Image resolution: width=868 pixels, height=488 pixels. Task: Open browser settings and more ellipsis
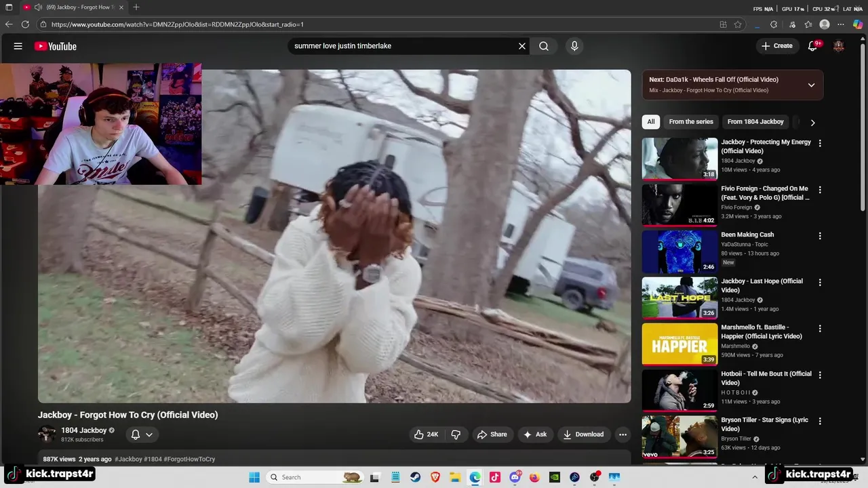tap(842, 24)
